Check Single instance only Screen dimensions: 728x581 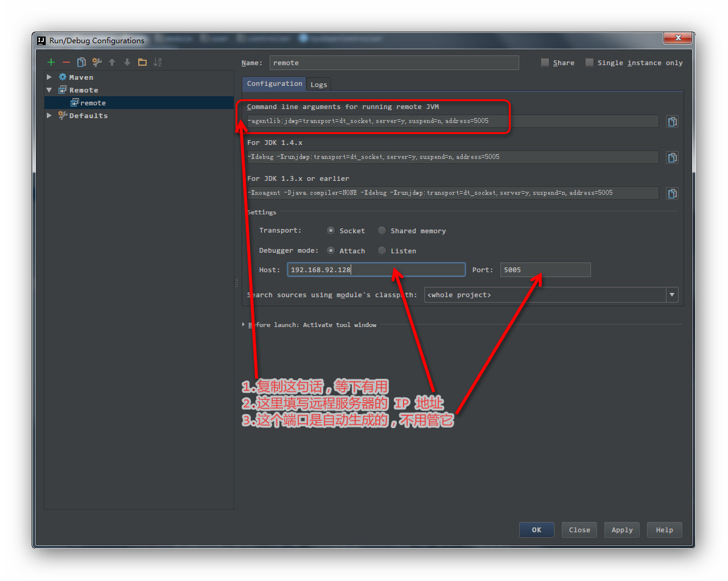(589, 62)
